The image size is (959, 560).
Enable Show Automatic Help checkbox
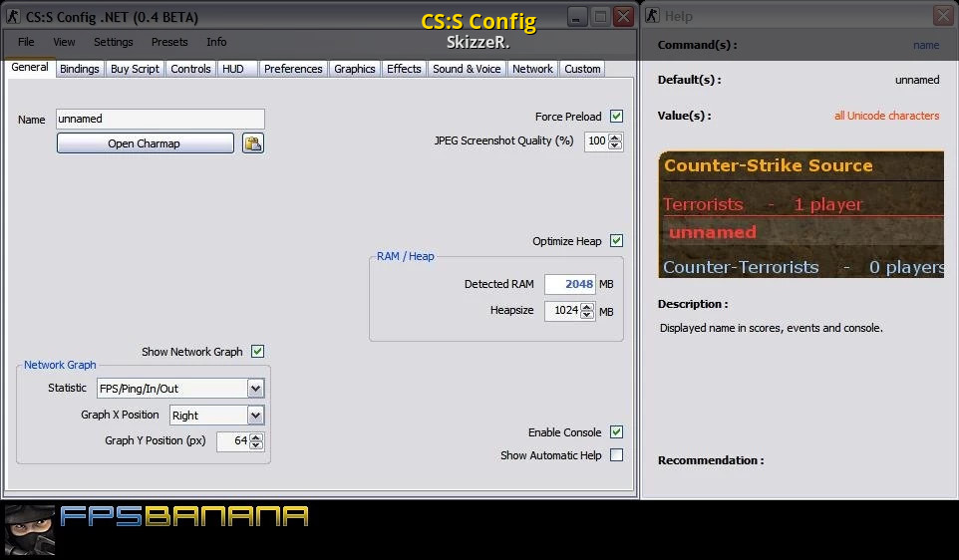pos(616,455)
